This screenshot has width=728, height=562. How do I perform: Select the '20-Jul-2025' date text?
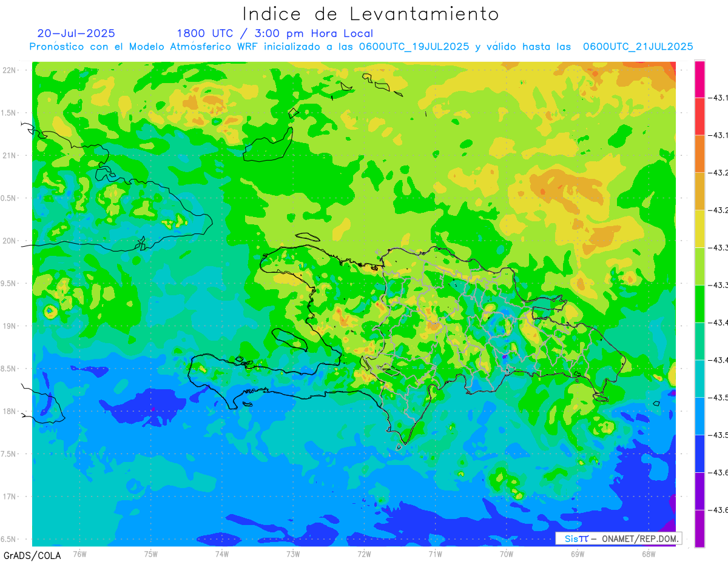(x=76, y=33)
